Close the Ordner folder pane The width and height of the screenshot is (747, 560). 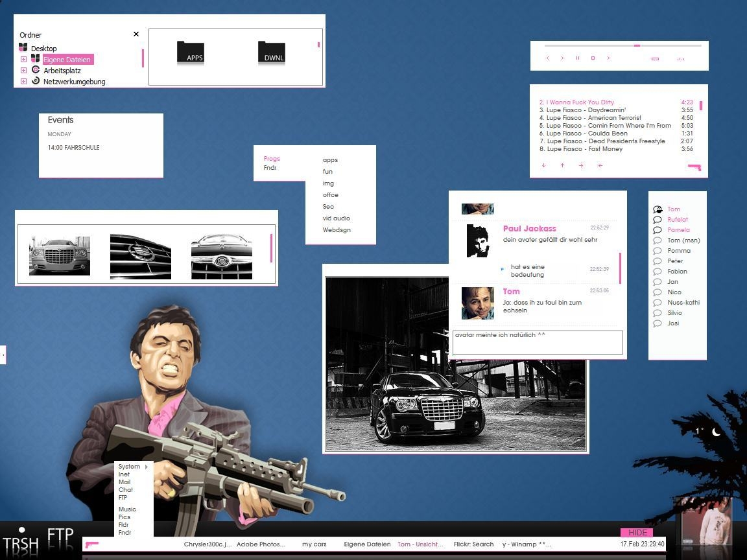(136, 34)
